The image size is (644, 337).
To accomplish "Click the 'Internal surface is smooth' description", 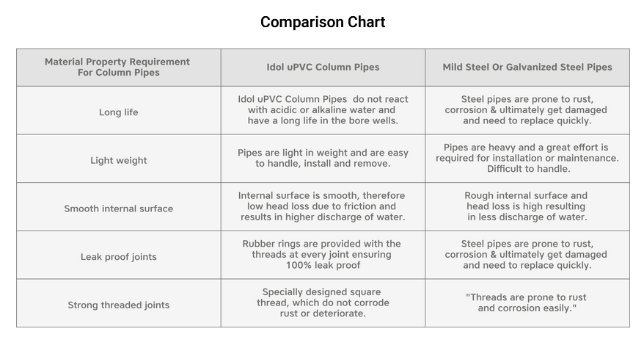I will pos(323,206).
